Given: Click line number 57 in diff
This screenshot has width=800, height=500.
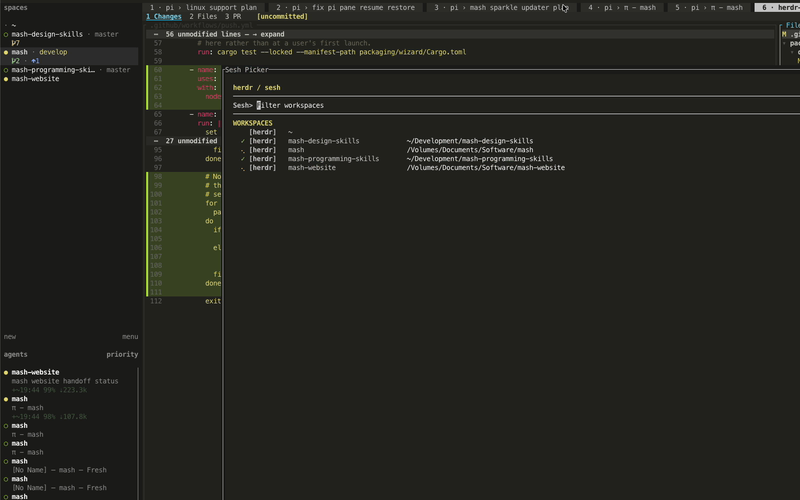Looking at the screenshot, I should (158, 43).
